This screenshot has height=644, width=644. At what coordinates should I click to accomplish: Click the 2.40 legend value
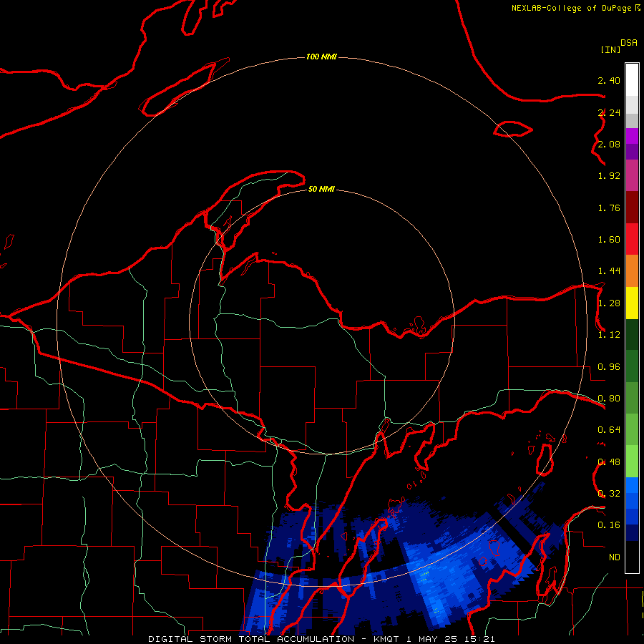click(609, 80)
